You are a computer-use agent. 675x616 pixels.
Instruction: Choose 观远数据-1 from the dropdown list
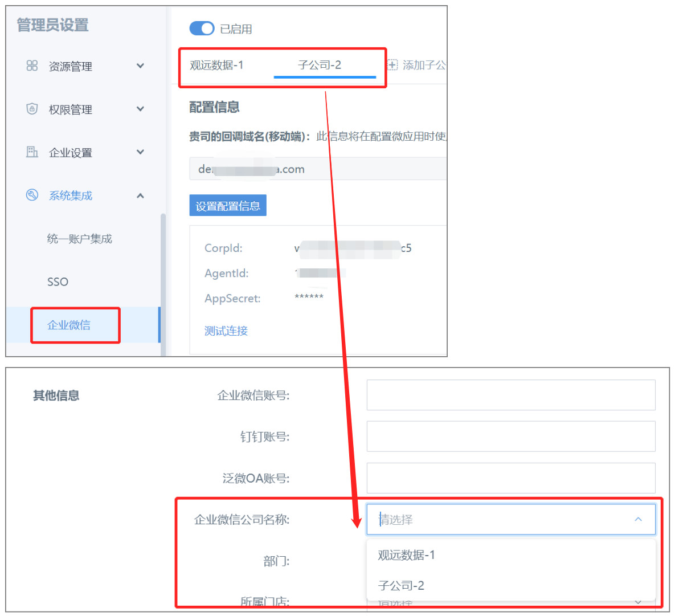tap(406, 555)
